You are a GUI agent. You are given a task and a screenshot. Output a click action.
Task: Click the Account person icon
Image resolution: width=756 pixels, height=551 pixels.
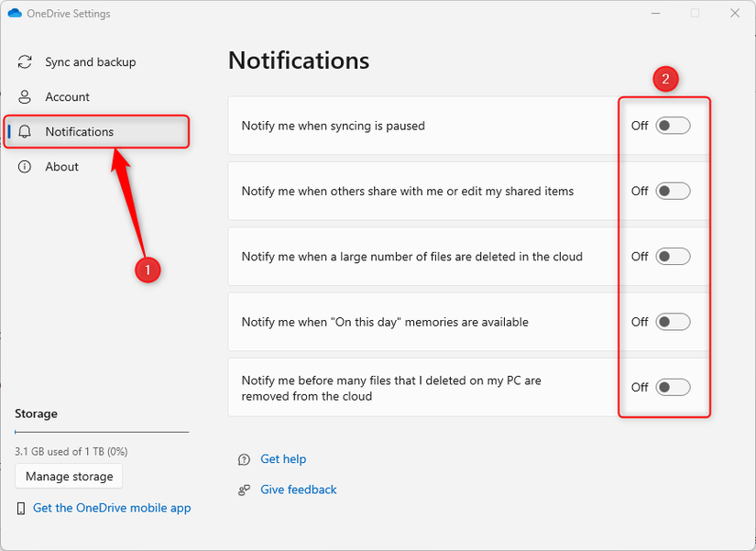[25, 96]
